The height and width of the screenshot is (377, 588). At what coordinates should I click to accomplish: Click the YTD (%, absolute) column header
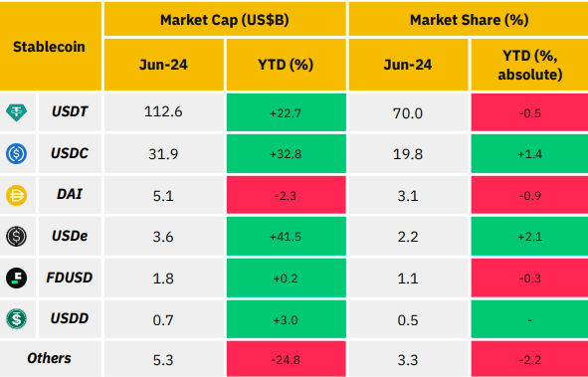[529, 65]
